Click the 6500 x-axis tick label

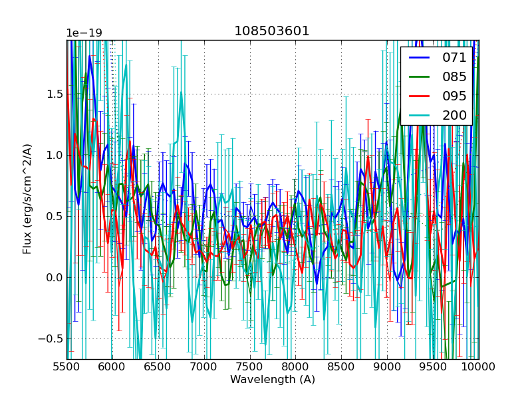tap(158, 366)
